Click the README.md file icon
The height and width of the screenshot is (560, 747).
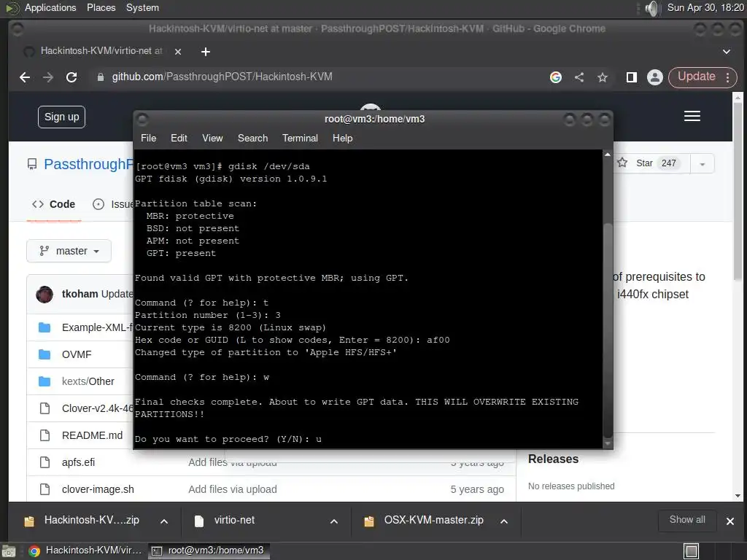(x=44, y=435)
